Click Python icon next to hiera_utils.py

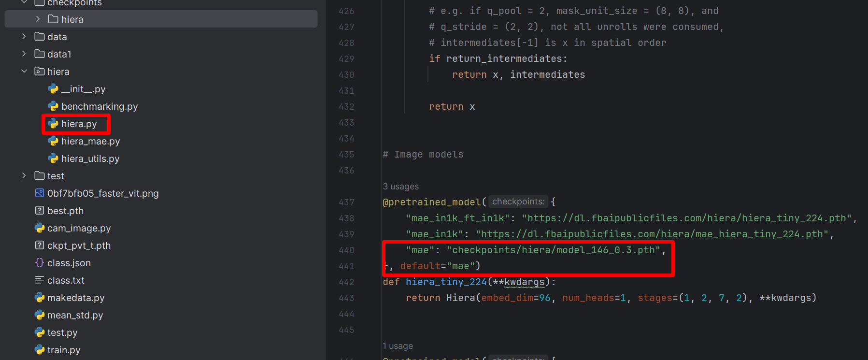pyautogui.click(x=53, y=158)
